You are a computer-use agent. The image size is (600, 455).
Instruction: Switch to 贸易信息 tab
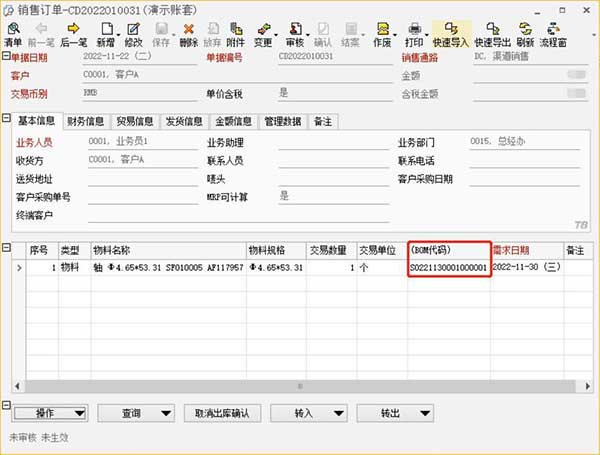click(135, 122)
